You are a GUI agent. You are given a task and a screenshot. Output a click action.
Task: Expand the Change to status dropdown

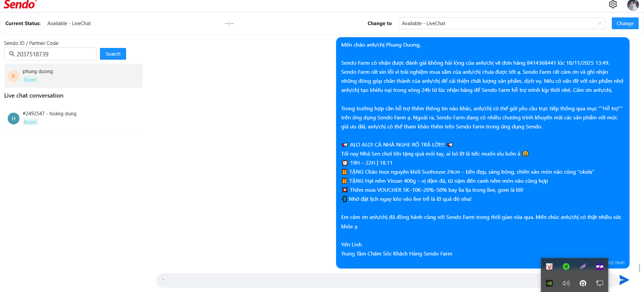point(501,23)
